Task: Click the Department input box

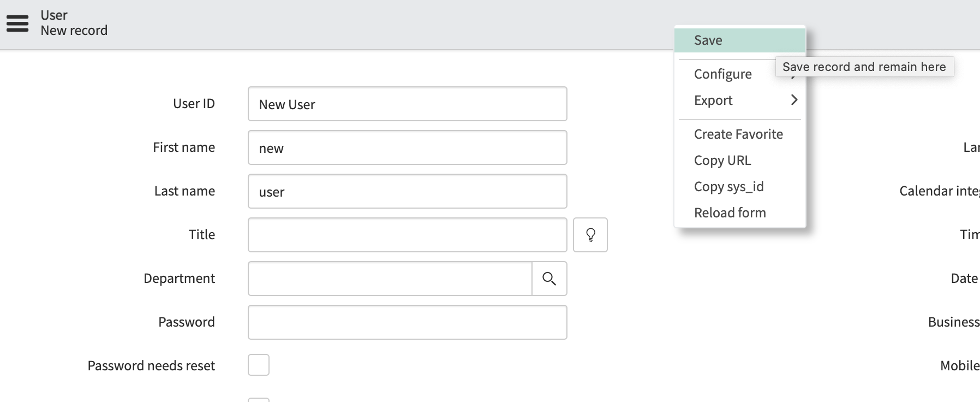Action: pos(390,279)
